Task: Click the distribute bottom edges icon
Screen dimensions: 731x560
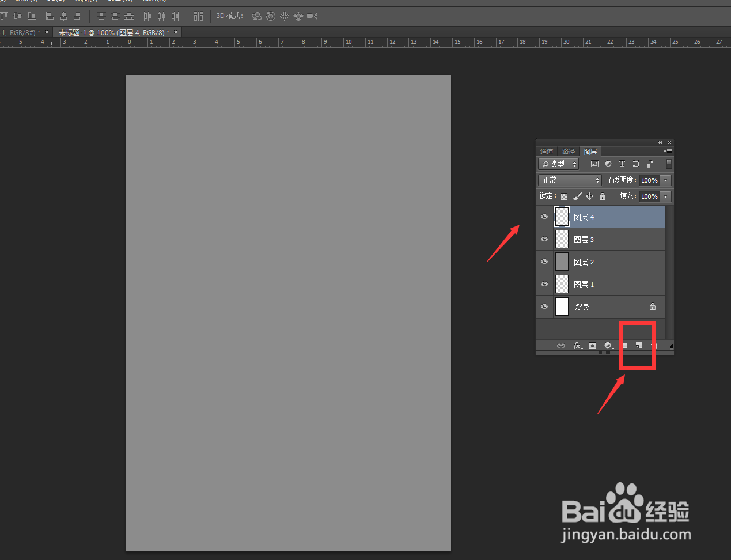Action: (128, 16)
